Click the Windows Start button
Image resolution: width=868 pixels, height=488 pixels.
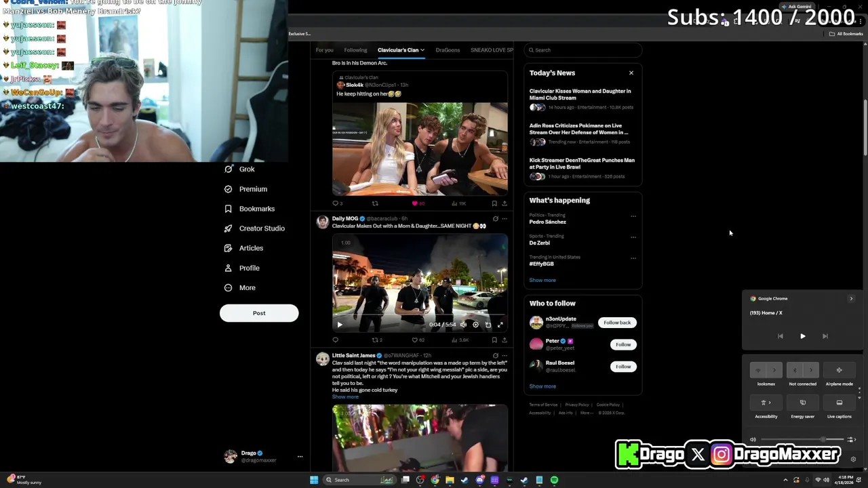tap(314, 480)
